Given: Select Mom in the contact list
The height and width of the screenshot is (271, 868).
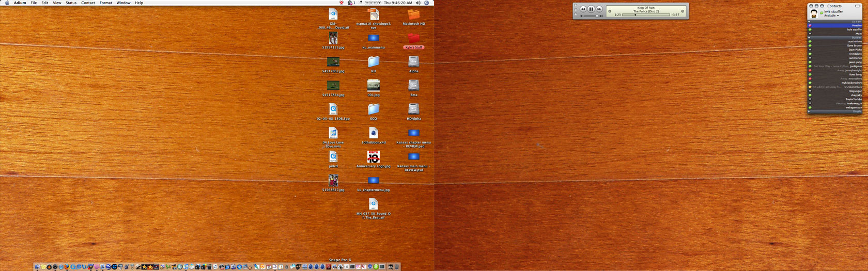Looking at the screenshot, I should [x=835, y=34].
